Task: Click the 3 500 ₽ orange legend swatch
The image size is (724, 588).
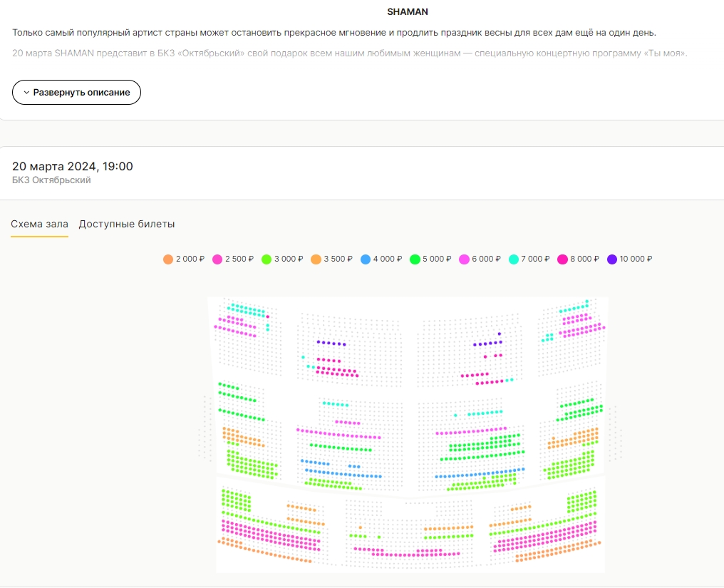Action: pos(316,259)
